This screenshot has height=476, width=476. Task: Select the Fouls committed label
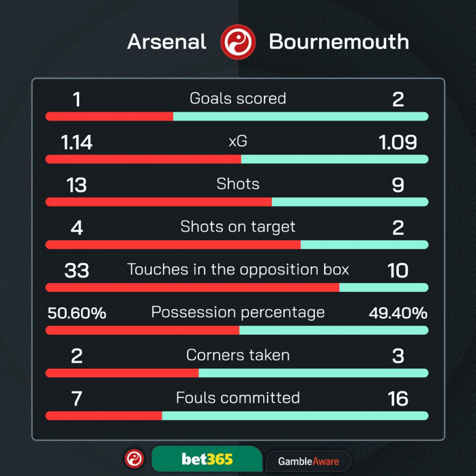tap(238, 398)
